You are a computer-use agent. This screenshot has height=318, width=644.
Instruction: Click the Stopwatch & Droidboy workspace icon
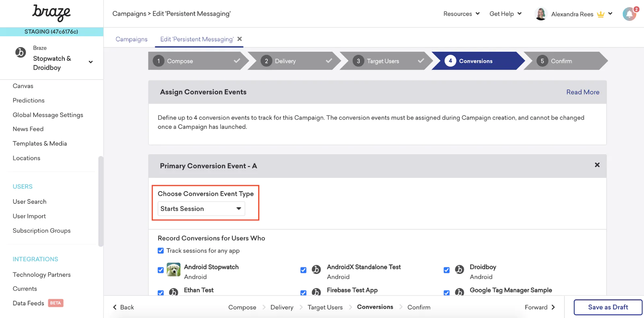(21, 52)
